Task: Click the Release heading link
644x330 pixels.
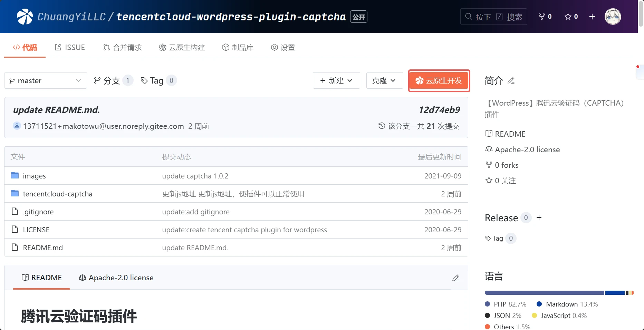Action: pyautogui.click(x=501, y=218)
